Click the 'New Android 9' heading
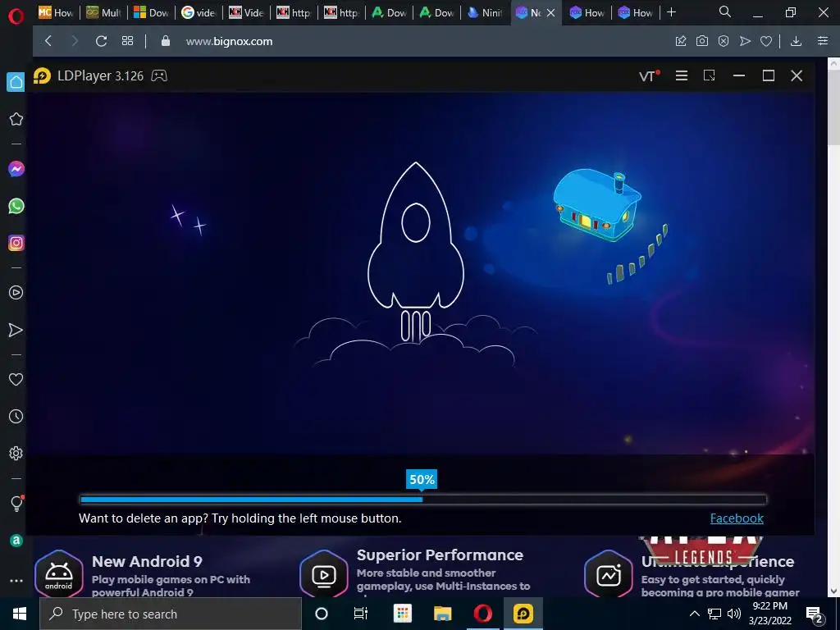Viewport: 840px width, 630px height. coord(147,561)
